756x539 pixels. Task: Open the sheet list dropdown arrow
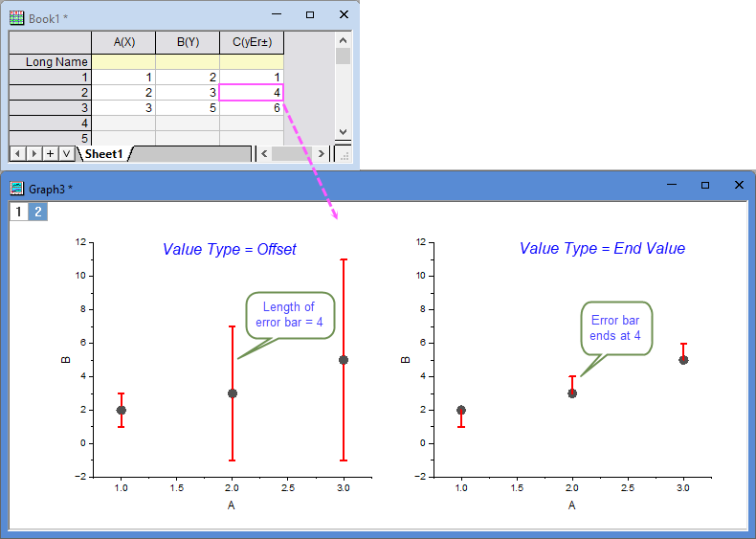point(65,153)
